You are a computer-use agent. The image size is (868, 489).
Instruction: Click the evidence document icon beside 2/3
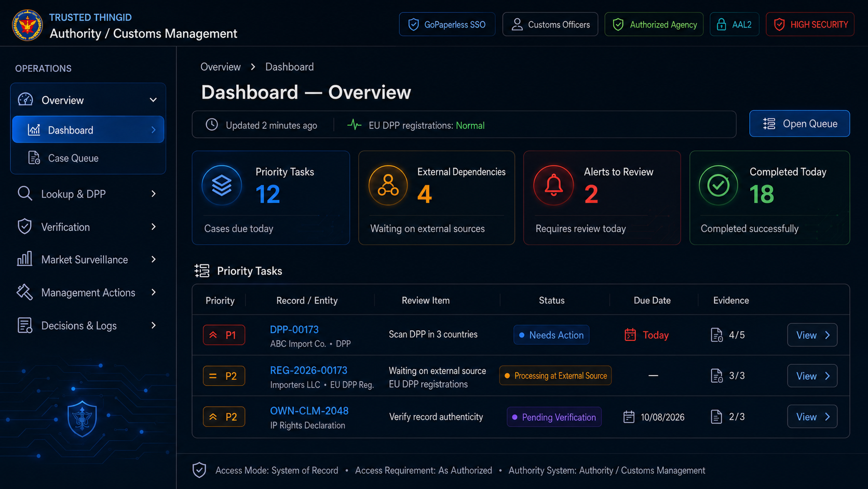pyautogui.click(x=716, y=416)
